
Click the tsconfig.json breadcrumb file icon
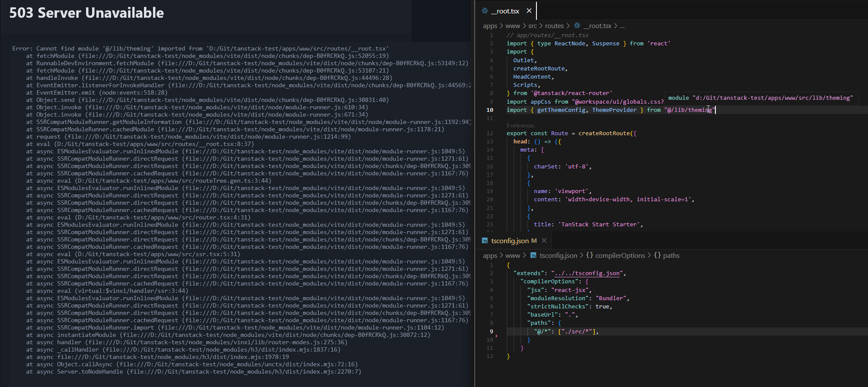pyautogui.click(x=533, y=255)
